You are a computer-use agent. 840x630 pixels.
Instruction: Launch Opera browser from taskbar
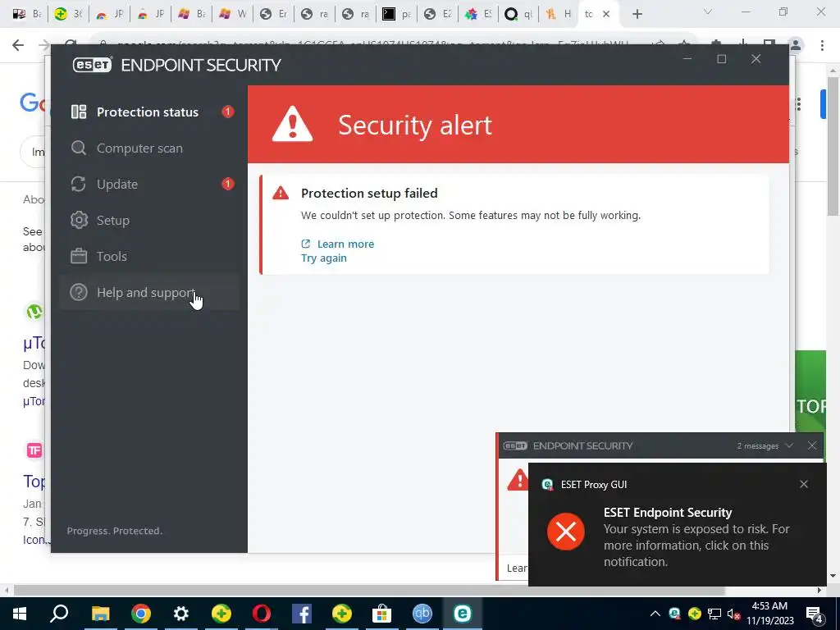pos(262,614)
